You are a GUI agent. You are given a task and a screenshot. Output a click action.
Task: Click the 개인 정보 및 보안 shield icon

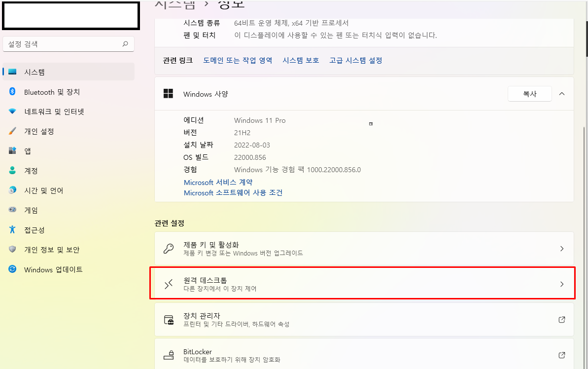(x=12, y=249)
